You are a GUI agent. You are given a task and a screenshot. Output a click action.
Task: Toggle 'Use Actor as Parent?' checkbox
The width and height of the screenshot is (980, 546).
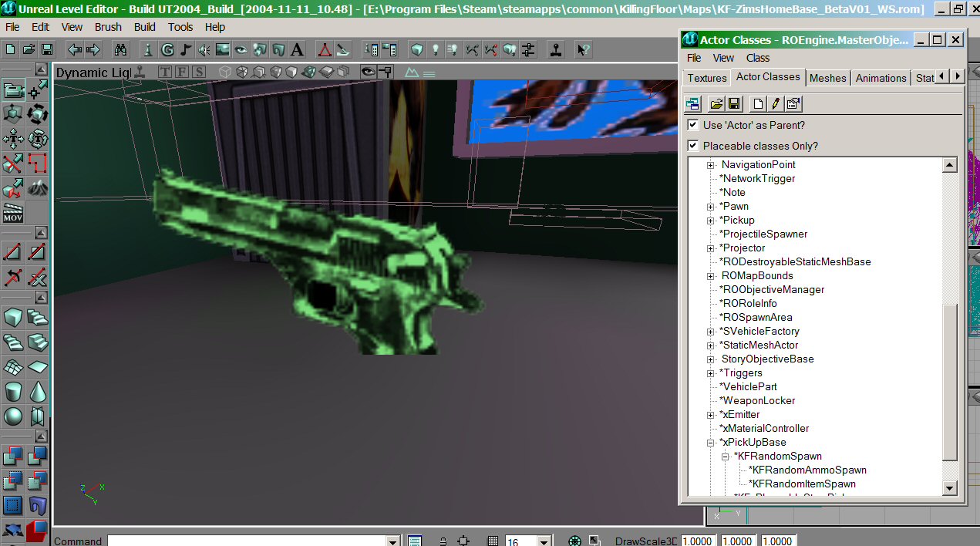(x=693, y=125)
